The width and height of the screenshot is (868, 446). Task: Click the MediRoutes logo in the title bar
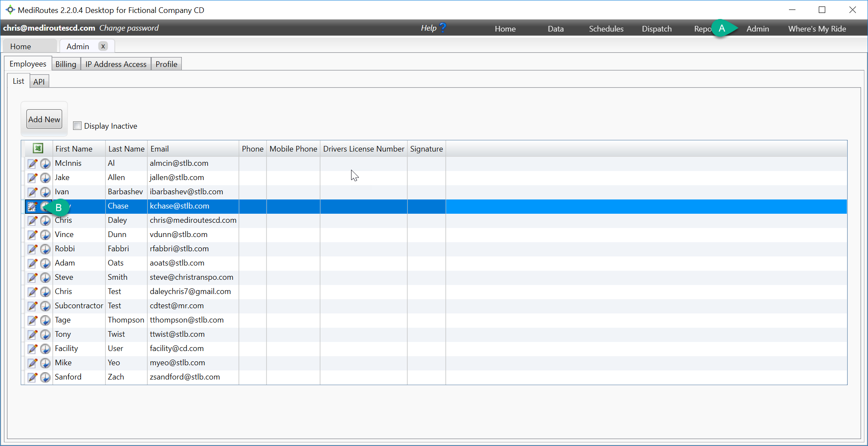tap(10, 9)
